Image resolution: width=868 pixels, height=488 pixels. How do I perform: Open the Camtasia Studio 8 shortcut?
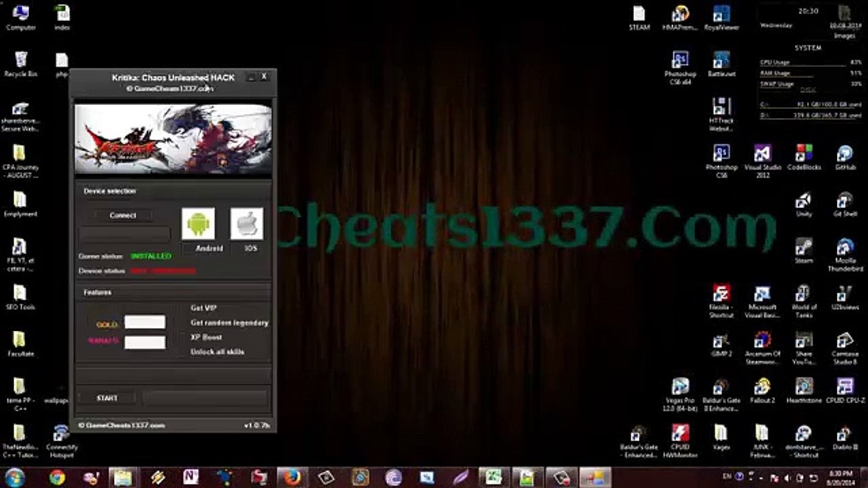(845, 347)
